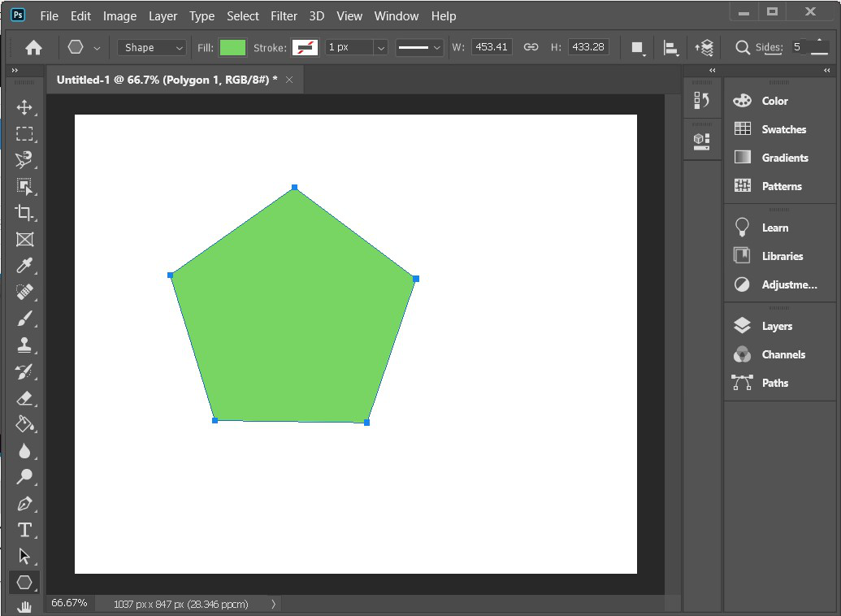
Task: Select the Crop tool
Action: (x=24, y=213)
